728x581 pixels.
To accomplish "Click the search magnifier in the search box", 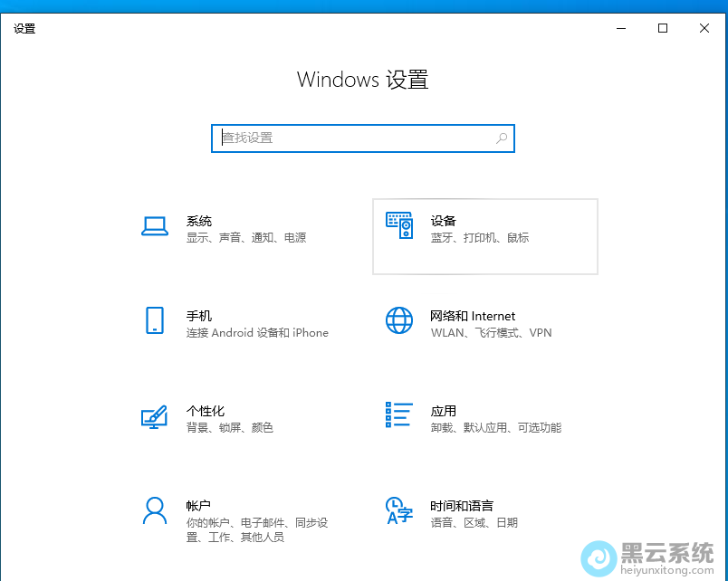I will (x=501, y=138).
